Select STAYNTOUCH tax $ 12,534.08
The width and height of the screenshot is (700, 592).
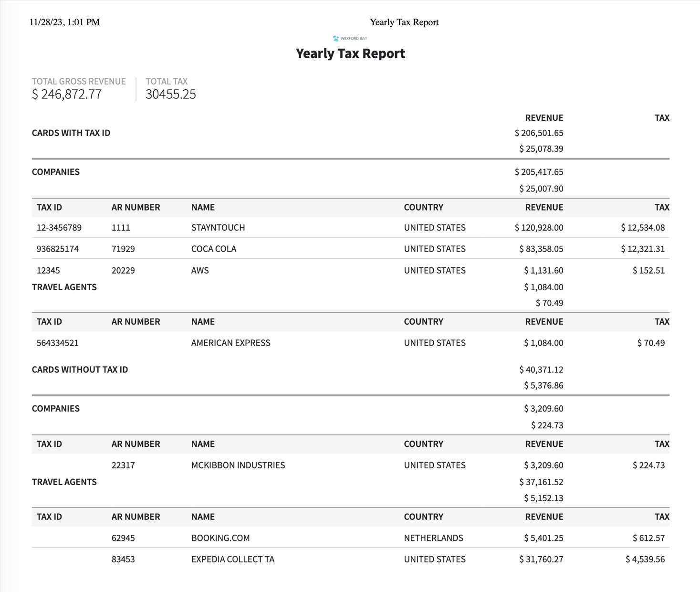[x=643, y=227]
